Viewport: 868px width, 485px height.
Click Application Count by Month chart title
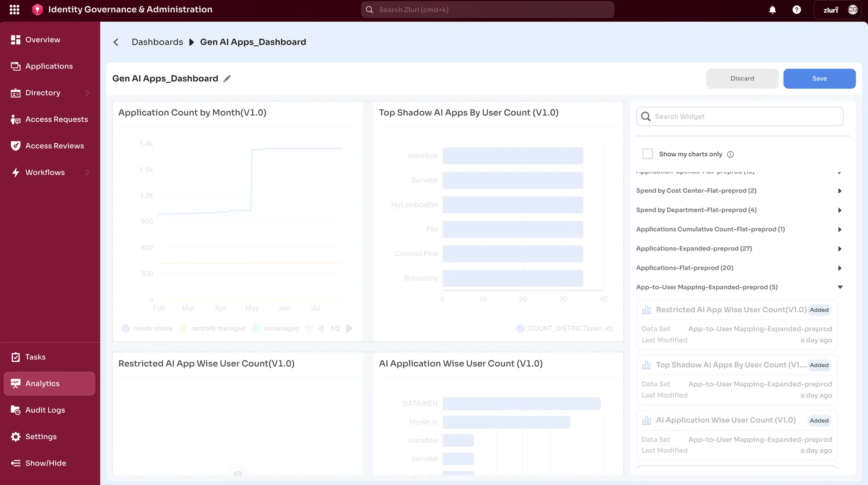point(192,113)
